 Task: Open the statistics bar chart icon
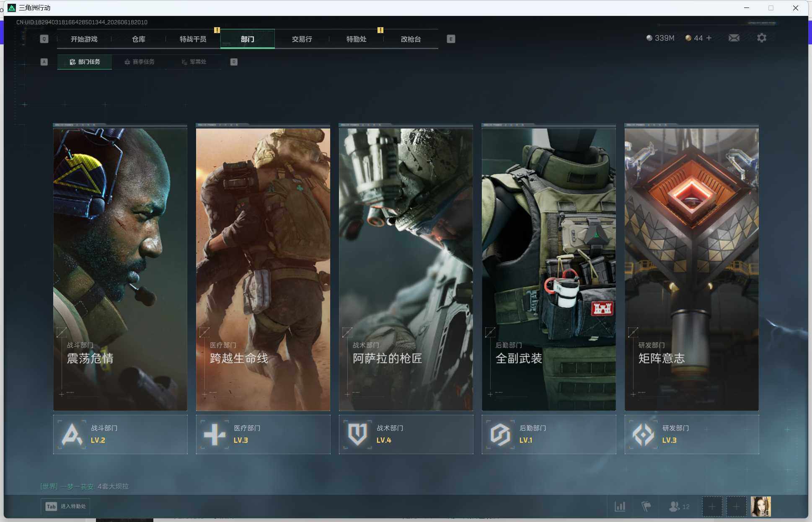(620, 507)
